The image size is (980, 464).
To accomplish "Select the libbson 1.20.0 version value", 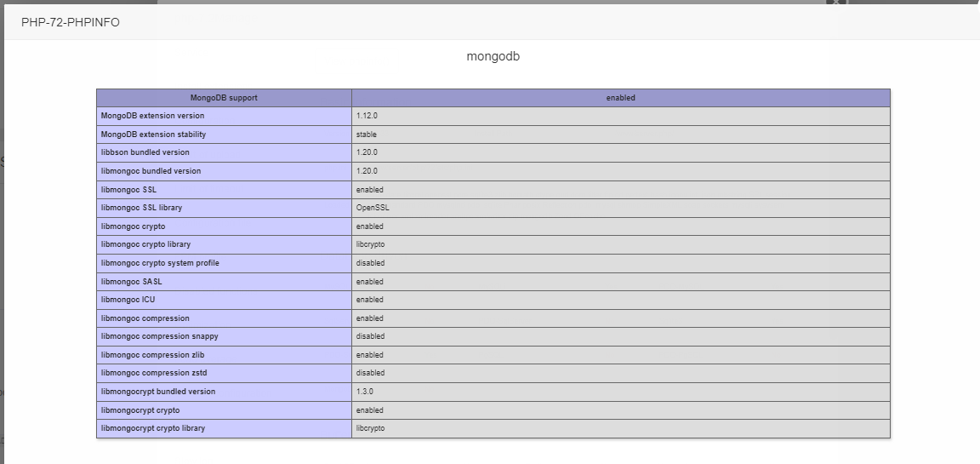I will coord(621,152).
